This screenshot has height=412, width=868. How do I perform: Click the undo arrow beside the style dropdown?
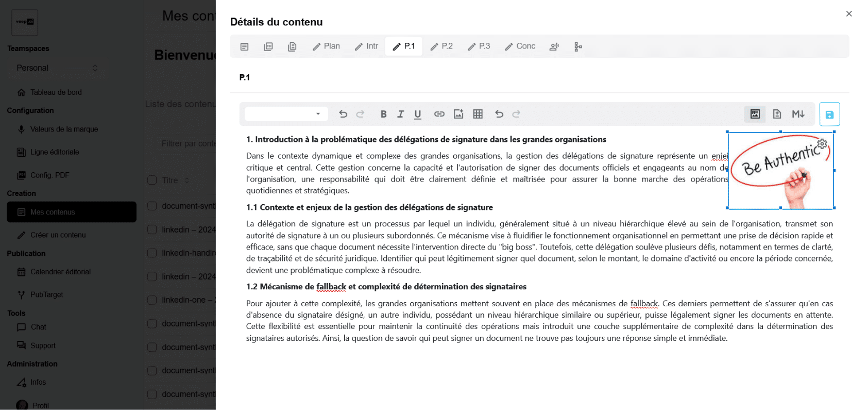click(x=343, y=114)
